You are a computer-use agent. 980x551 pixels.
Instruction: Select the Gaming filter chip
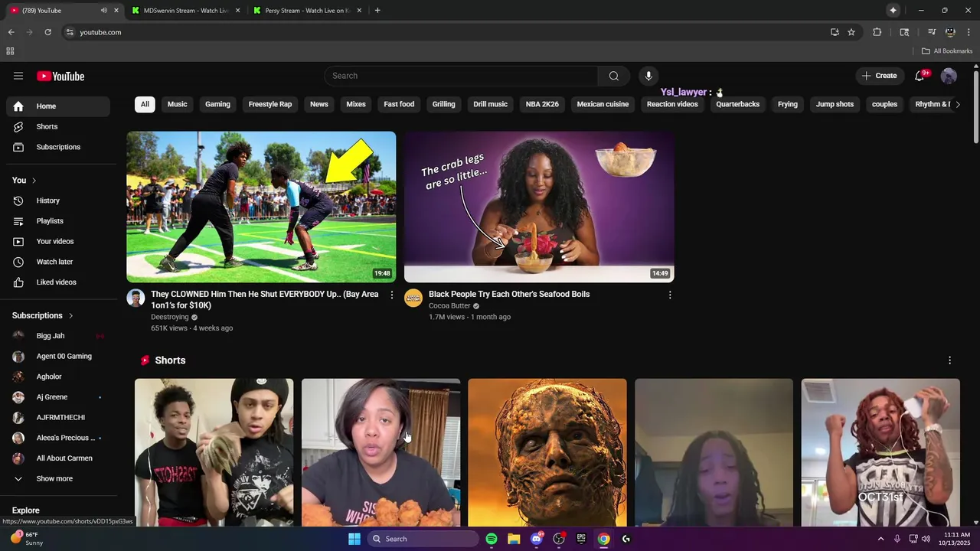pos(217,104)
